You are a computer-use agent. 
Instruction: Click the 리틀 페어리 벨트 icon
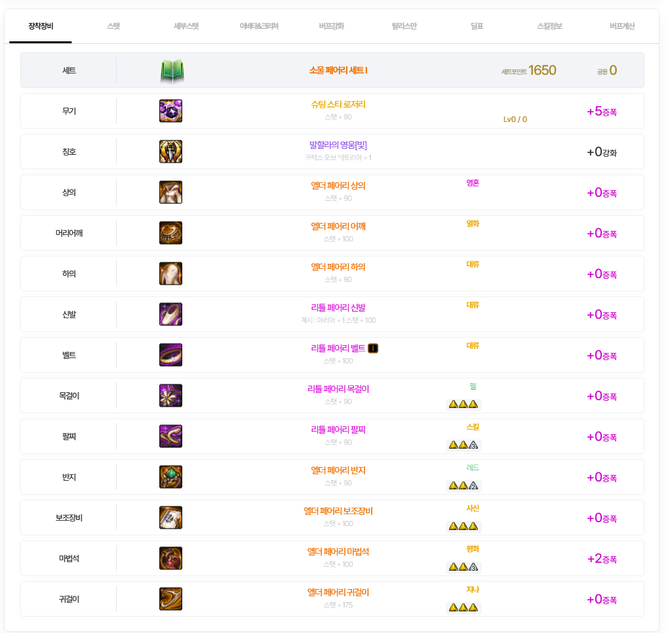(x=170, y=355)
